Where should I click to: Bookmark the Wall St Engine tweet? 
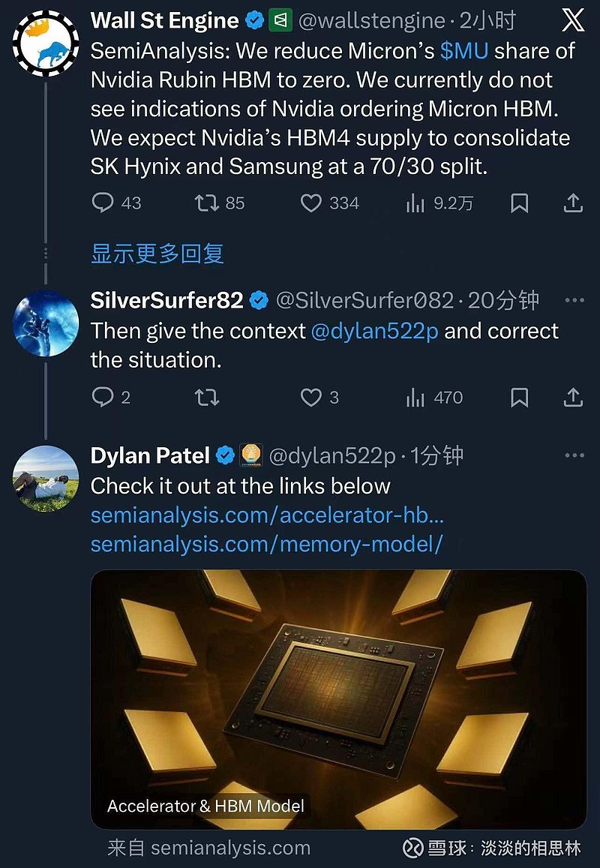click(520, 203)
